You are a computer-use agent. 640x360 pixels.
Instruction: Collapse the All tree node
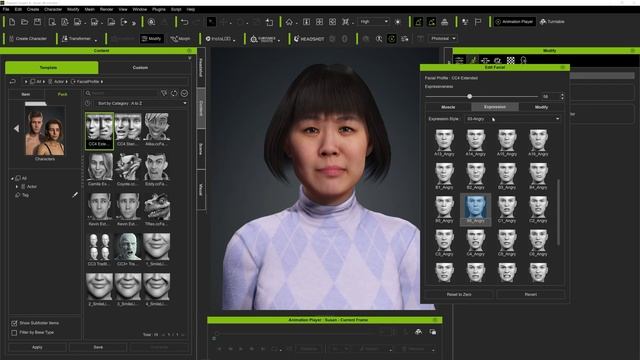click(x=12, y=178)
